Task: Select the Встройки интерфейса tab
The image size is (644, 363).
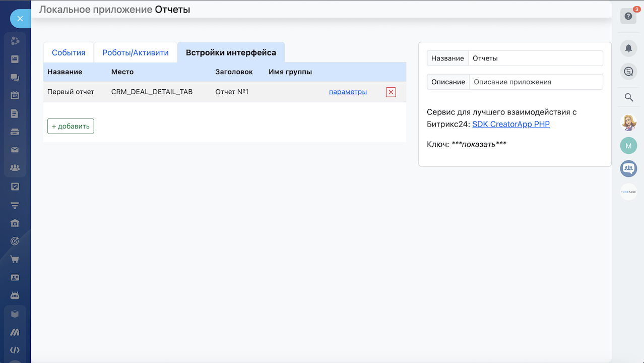Action: [x=231, y=52]
